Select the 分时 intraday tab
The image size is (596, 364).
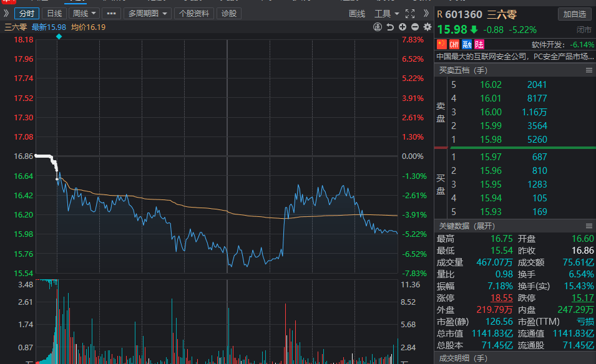(27, 14)
